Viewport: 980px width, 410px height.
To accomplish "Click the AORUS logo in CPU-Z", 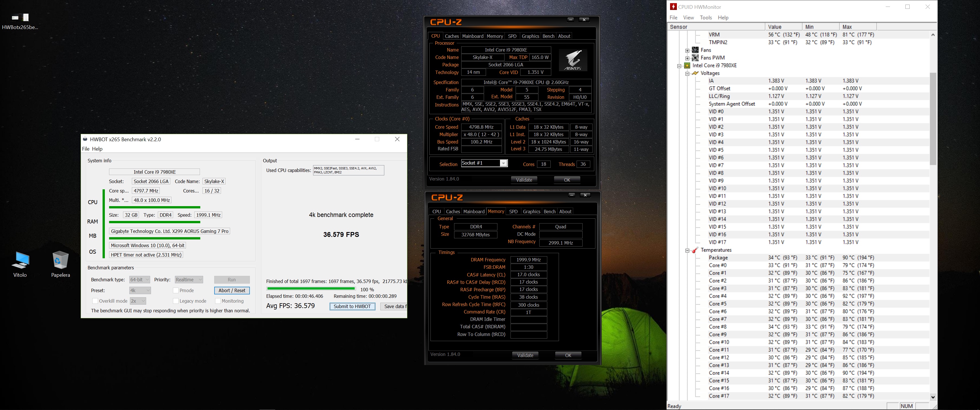I will [x=573, y=60].
